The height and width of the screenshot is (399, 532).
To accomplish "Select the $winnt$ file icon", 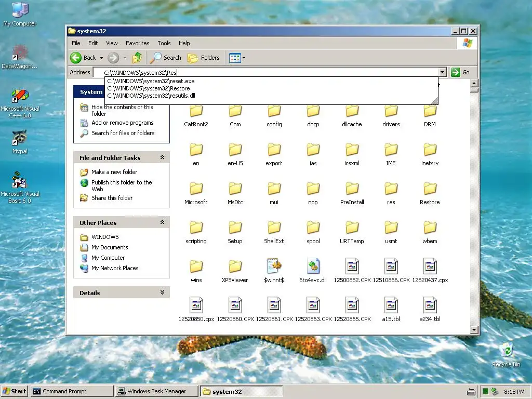I will click(x=274, y=267).
